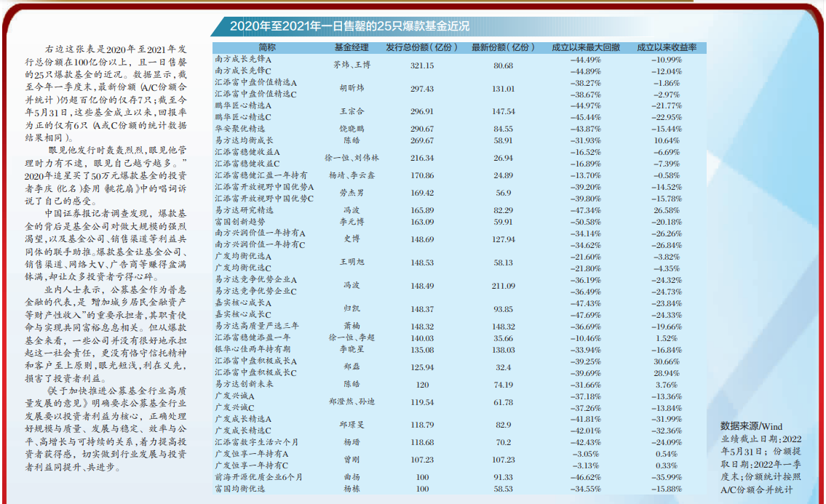Select fund name 银华心佳两年持有期

tap(253, 350)
